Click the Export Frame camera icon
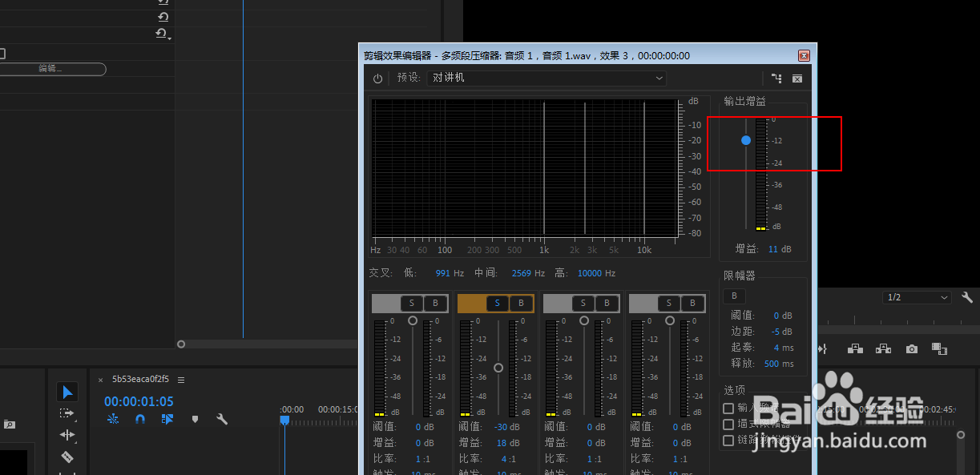 [x=911, y=348]
